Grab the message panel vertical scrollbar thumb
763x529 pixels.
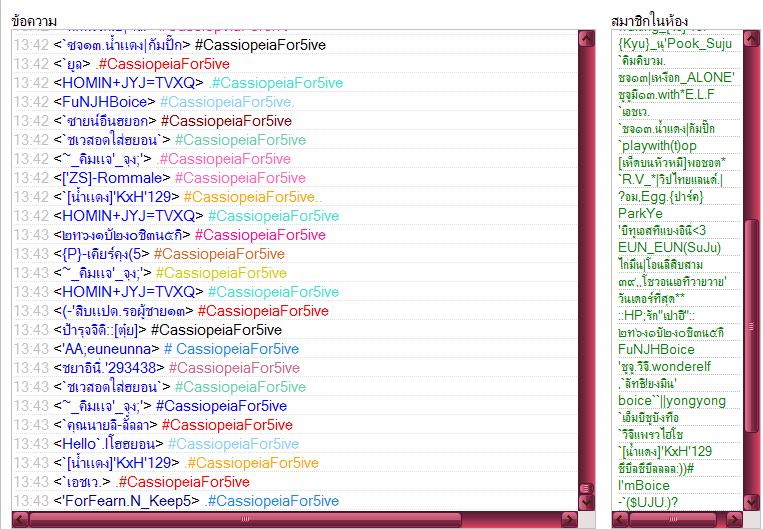pos(586,488)
